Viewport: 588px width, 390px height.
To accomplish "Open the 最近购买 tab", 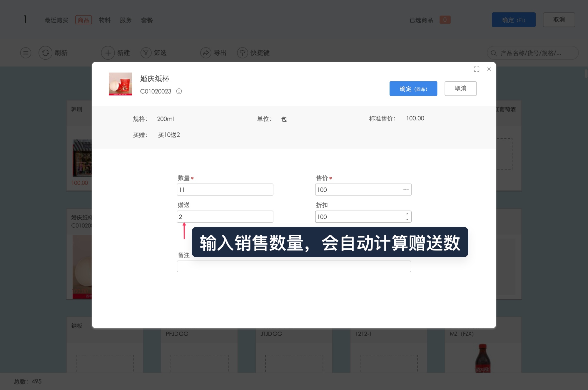I will (x=56, y=20).
